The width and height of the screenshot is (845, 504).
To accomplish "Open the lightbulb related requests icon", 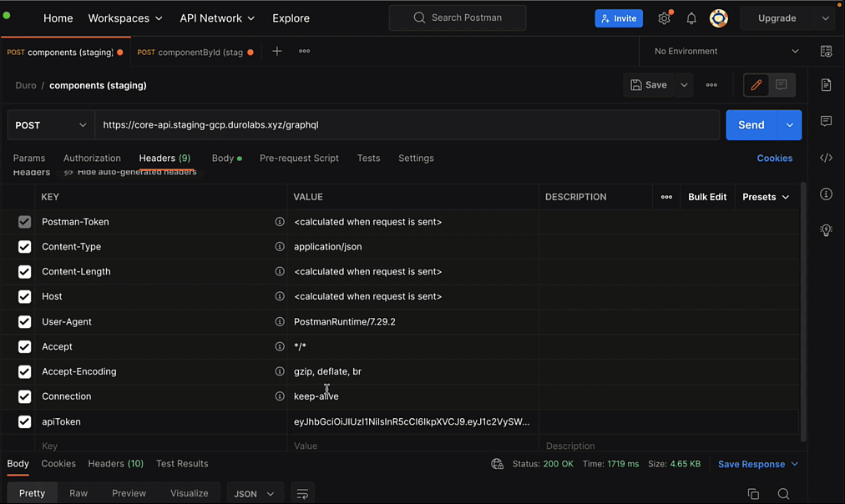I will [x=826, y=230].
